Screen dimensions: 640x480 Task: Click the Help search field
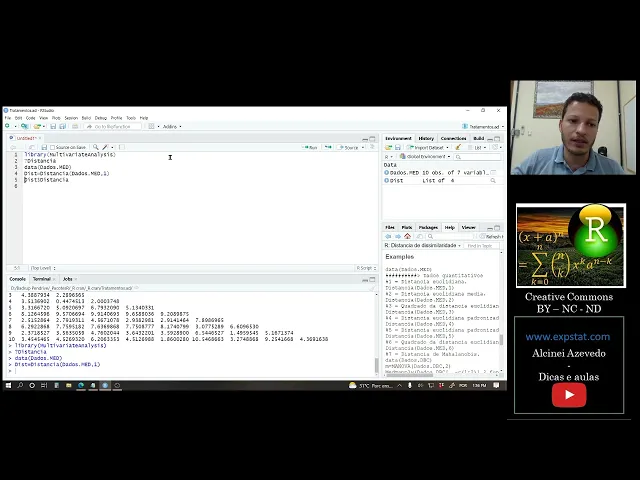click(451, 236)
